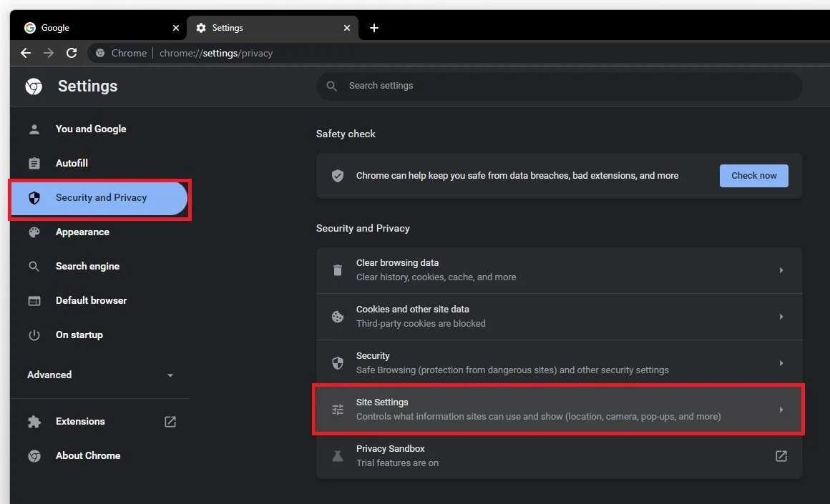Click the clipboard icon beside Autofill
Image resolution: width=830 pixels, height=504 pixels.
click(x=34, y=164)
